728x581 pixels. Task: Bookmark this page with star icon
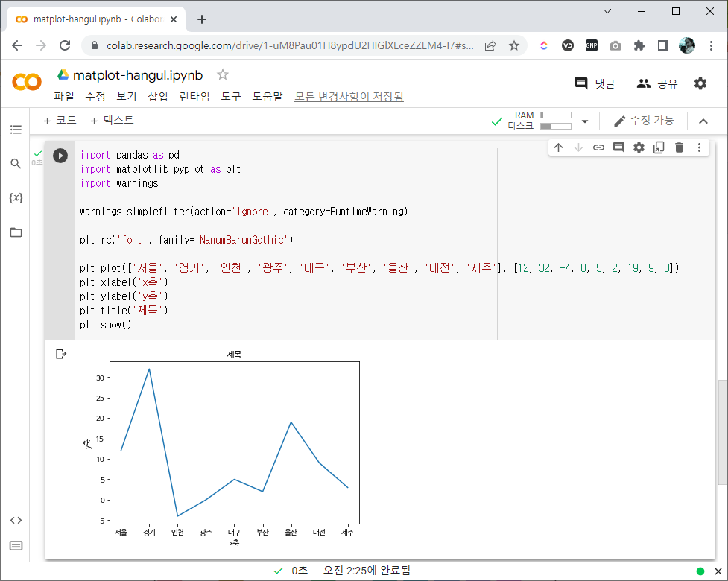tap(514, 45)
